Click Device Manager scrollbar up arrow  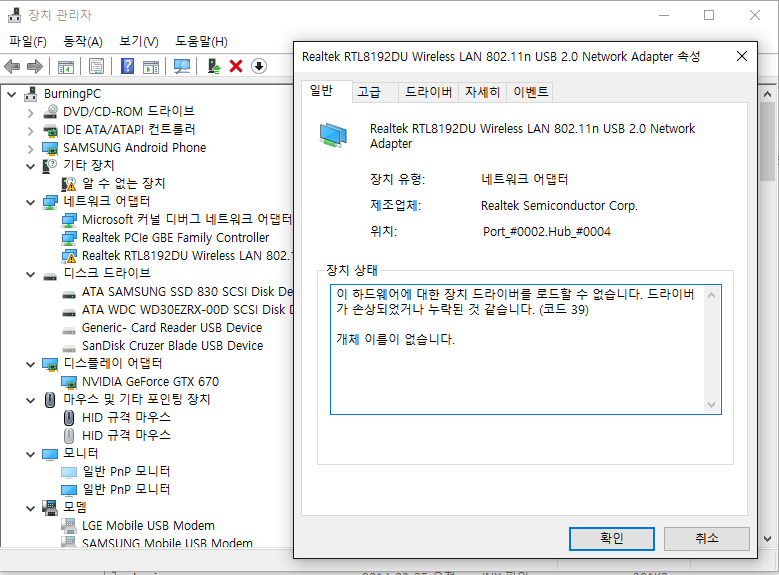(768, 93)
